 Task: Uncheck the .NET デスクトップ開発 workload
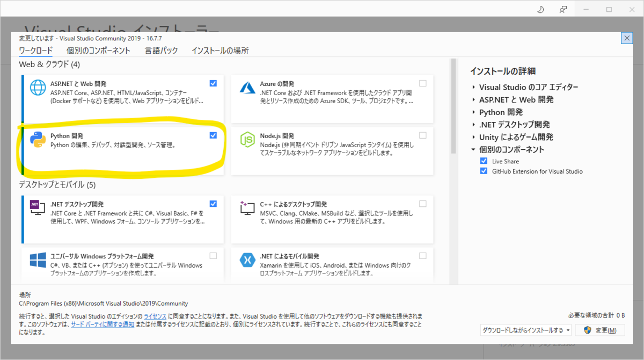coord(213,204)
